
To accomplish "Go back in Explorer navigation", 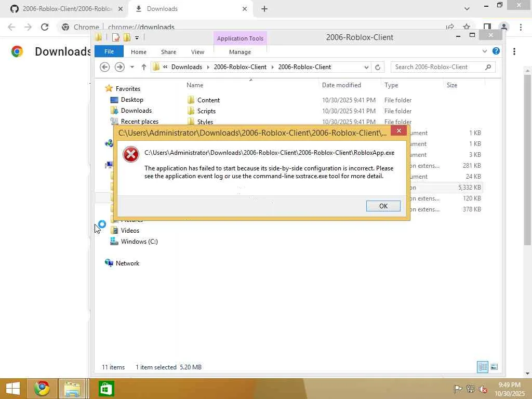I will [104, 67].
